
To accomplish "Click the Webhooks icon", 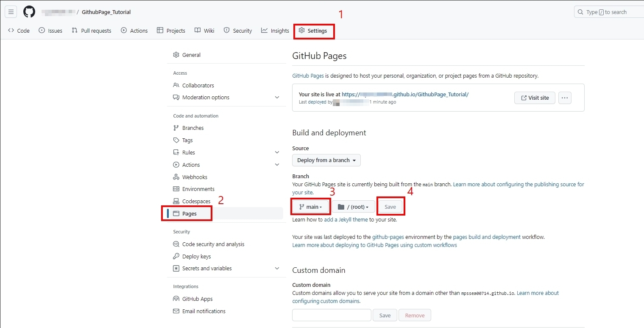I will coord(176,177).
